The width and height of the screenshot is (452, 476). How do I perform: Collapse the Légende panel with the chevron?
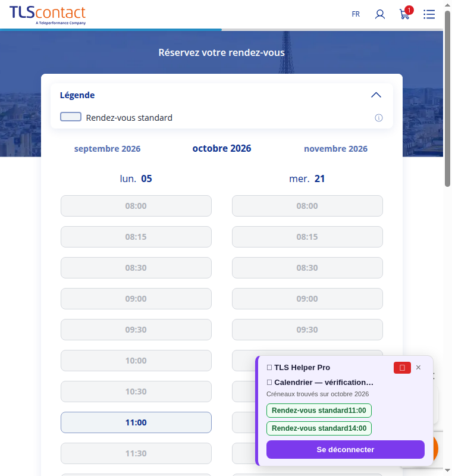tap(376, 95)
